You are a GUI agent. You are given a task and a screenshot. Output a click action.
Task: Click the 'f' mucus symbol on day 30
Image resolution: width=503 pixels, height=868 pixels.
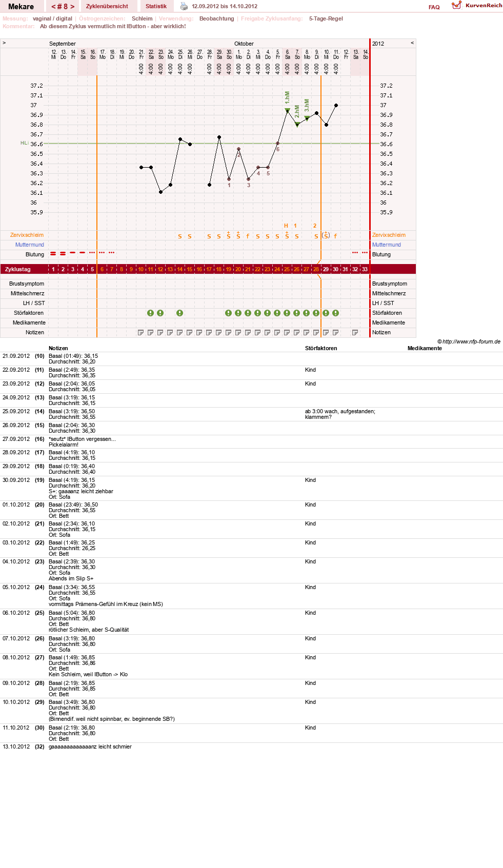335,236
